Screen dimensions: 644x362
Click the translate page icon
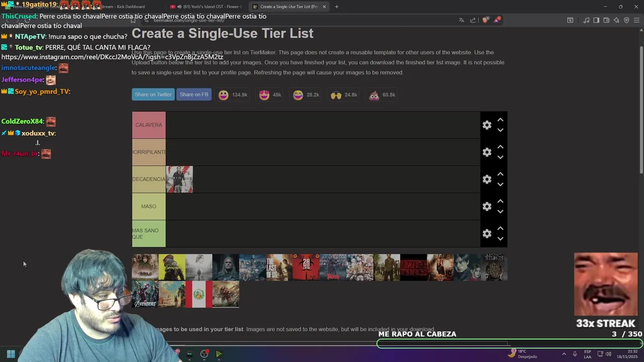point(461,20)
